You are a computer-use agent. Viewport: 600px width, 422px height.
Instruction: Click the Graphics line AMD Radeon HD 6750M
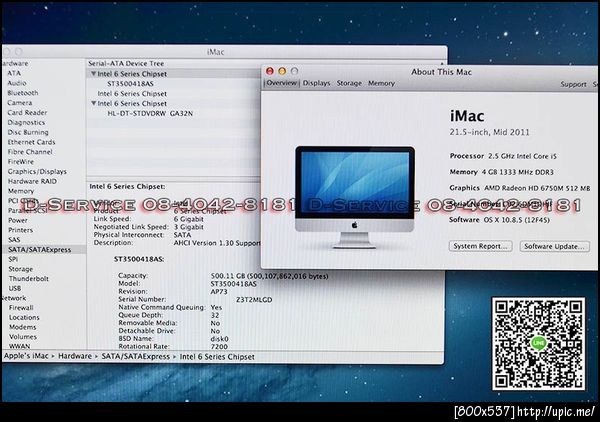coord(520,188)
